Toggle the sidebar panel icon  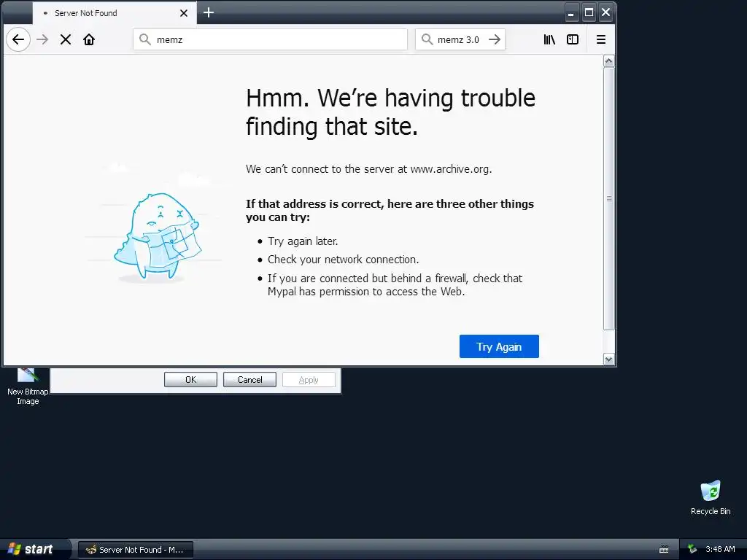click(x=573, y=39)
